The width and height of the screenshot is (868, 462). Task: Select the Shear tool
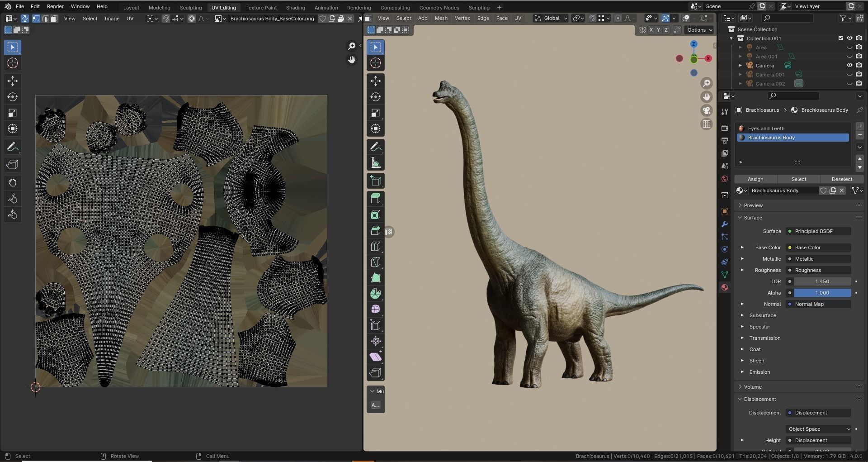click(376, 357)
